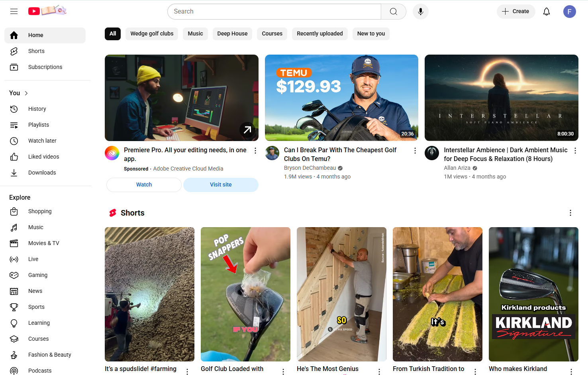The image size is (588, 375).
Task: Play the Pop Snappers golf short
Action: pos(245,294)
